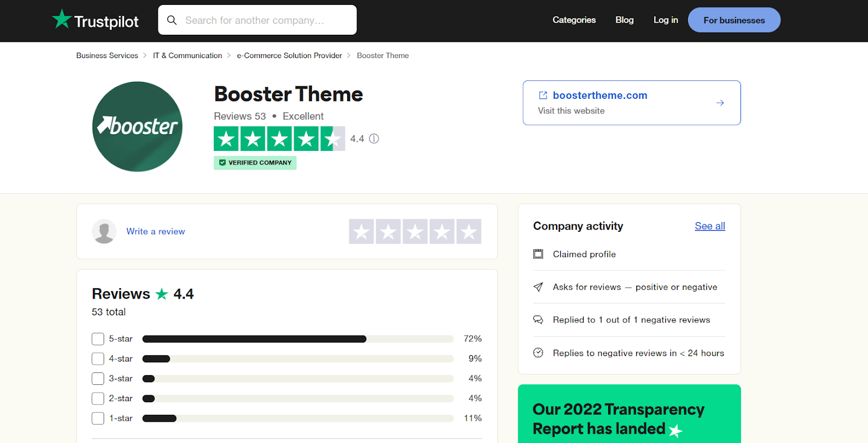Image resolution: width=868 pixels, height=443 pixels.
Task: Click the Write a review link
Action: (156, 231)
